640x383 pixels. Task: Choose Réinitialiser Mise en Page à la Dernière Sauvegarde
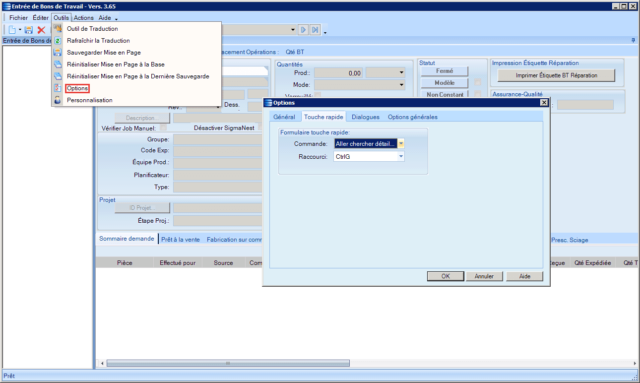(x=138, y=76)
